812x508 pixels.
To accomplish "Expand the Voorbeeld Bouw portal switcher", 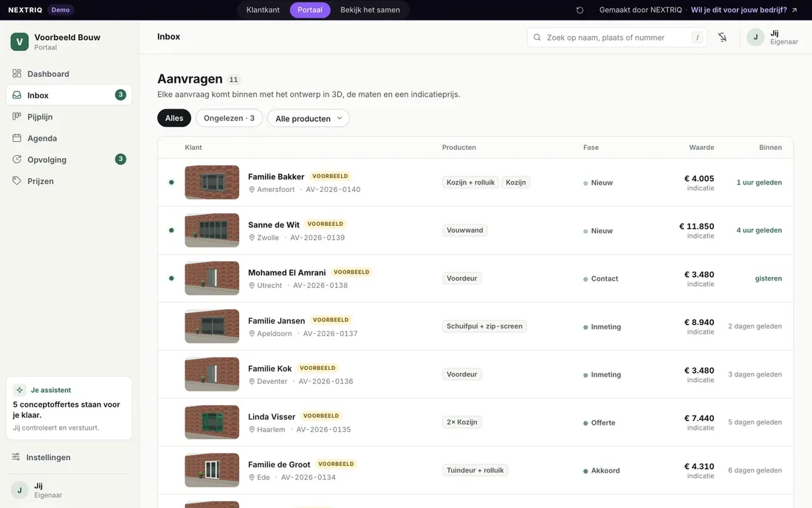I will [x=69, y=41].
